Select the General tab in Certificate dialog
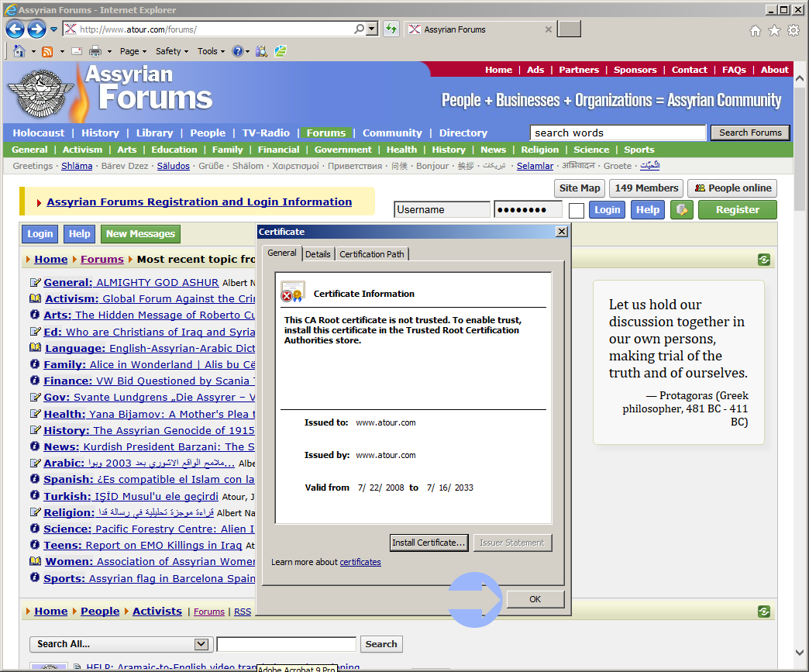This screenshot has height=672, width=809. (x=282, y=253)
